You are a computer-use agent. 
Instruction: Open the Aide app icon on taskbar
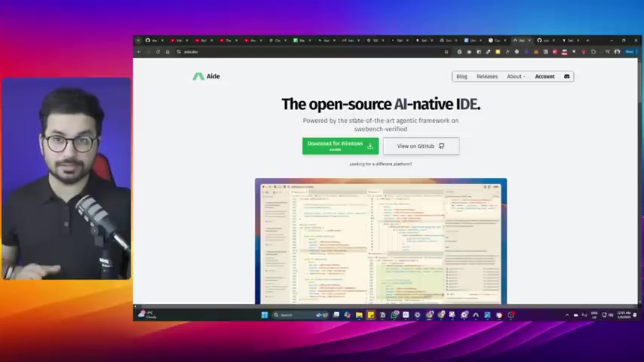pos(476,314)
